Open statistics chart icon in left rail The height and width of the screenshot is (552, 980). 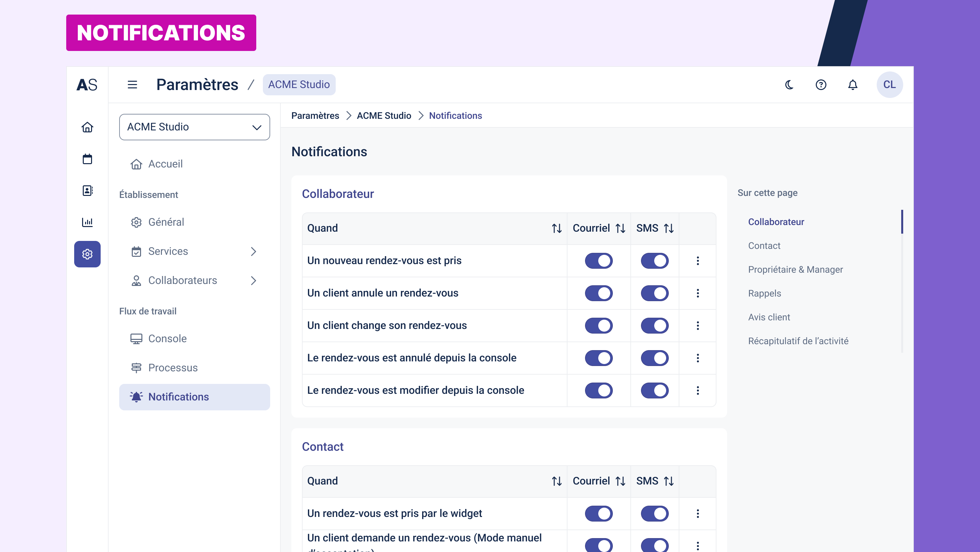[x=87, y=222]
